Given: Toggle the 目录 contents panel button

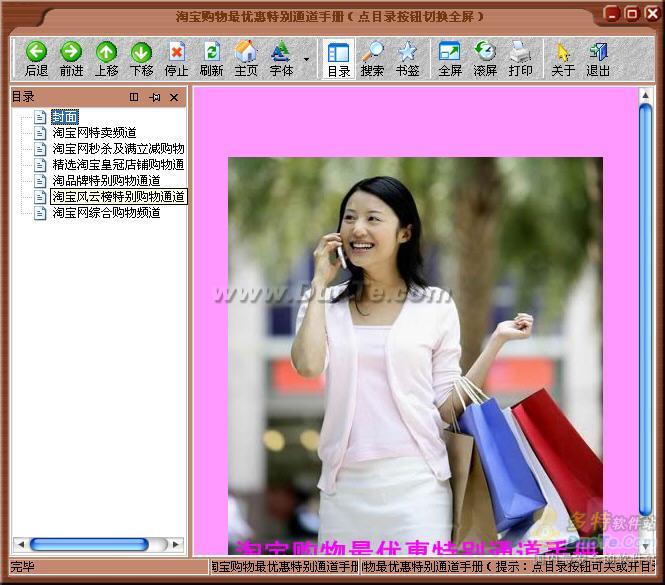Looking at the screenshot, I should 339,59.
